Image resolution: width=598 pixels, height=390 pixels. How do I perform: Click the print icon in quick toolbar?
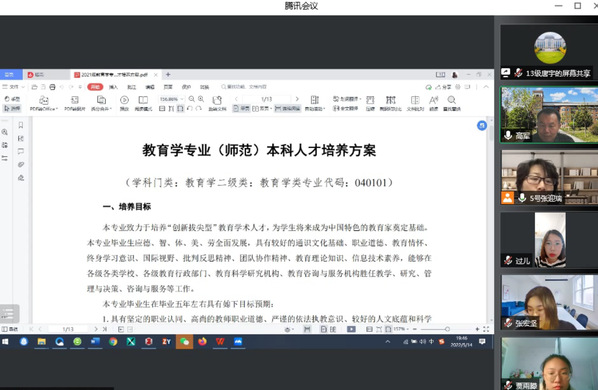[52, 87]
